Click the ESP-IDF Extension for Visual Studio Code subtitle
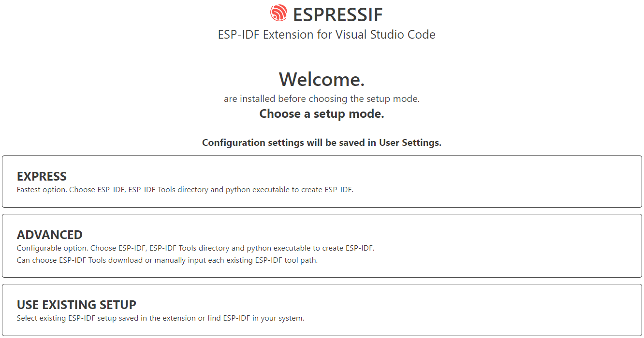The image size is (644, 338). point(326,35)
